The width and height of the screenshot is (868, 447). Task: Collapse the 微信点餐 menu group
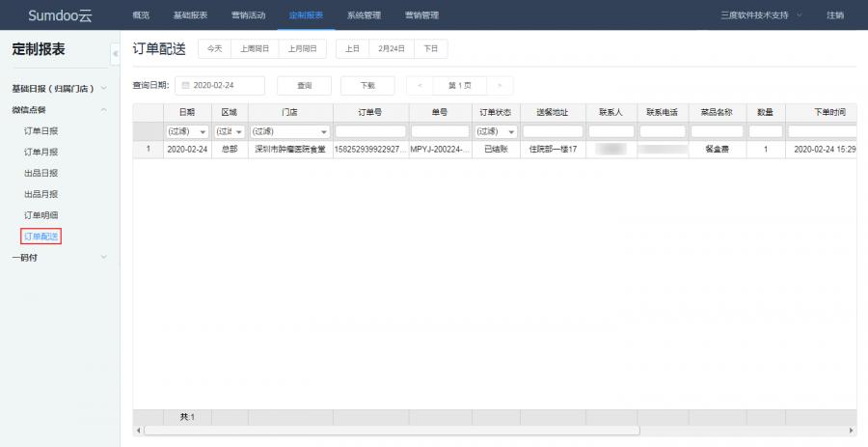pyautogui.click(x=103, y=110)
